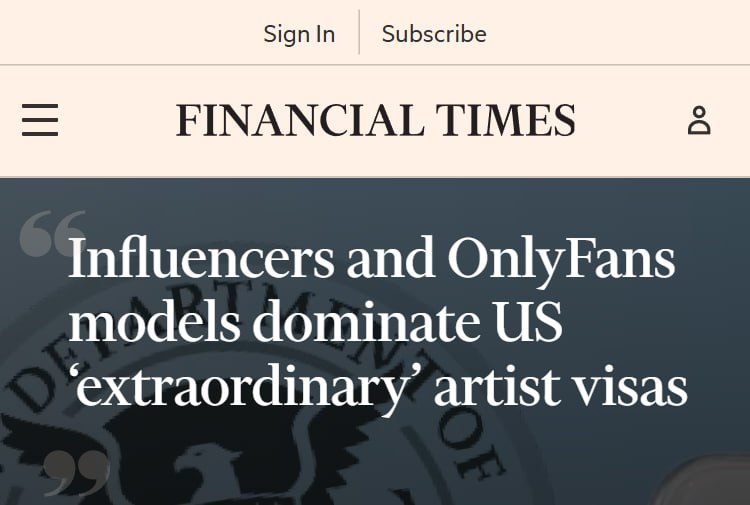The image size is (750, 505).
Task: Click the Sign In link
Action: coord(299,33)
